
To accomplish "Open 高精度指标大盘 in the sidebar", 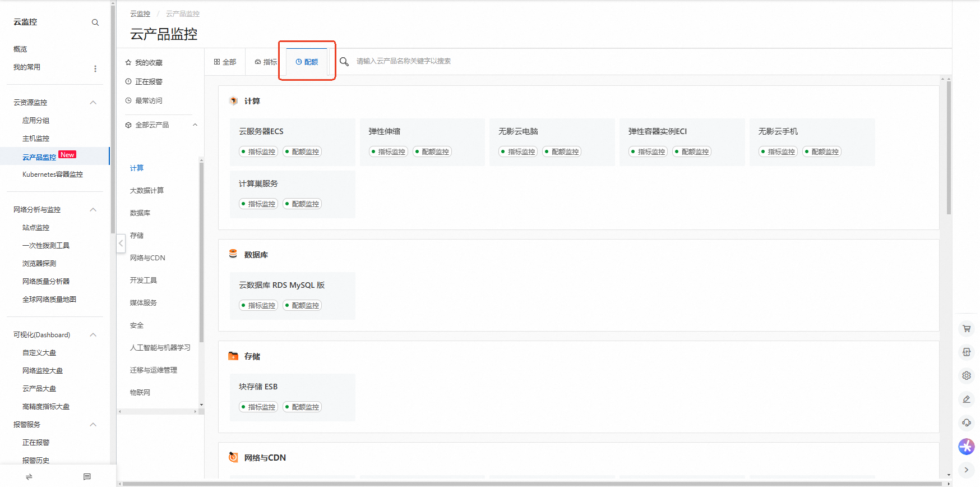I will click(x=46, y=407).
